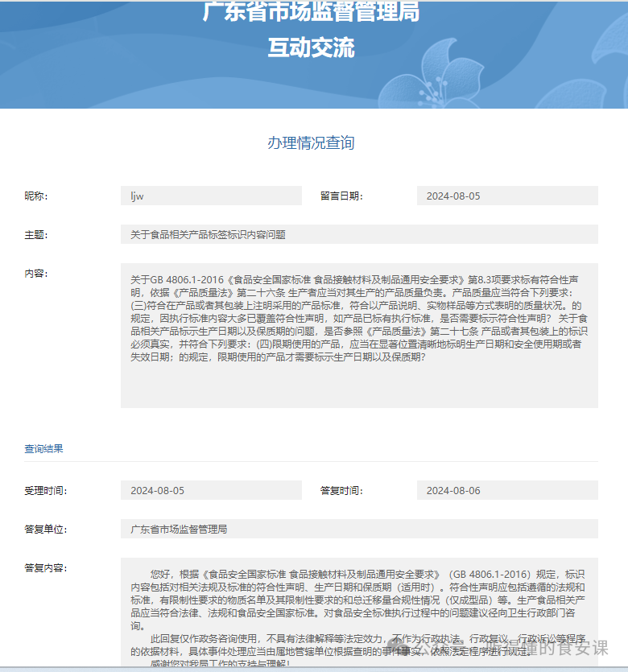Click the 昵称 field showing ljw
This screenshot has height=672, width=628.
[x=211, y=196]
